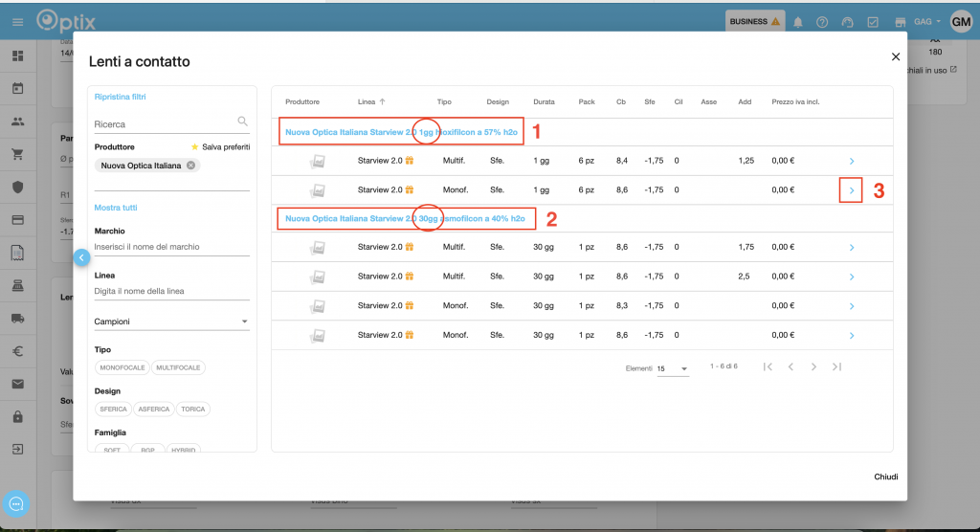The image size is (980, 532).
Task: Click the search magnifier icon in filters
Action: [242, 122]
